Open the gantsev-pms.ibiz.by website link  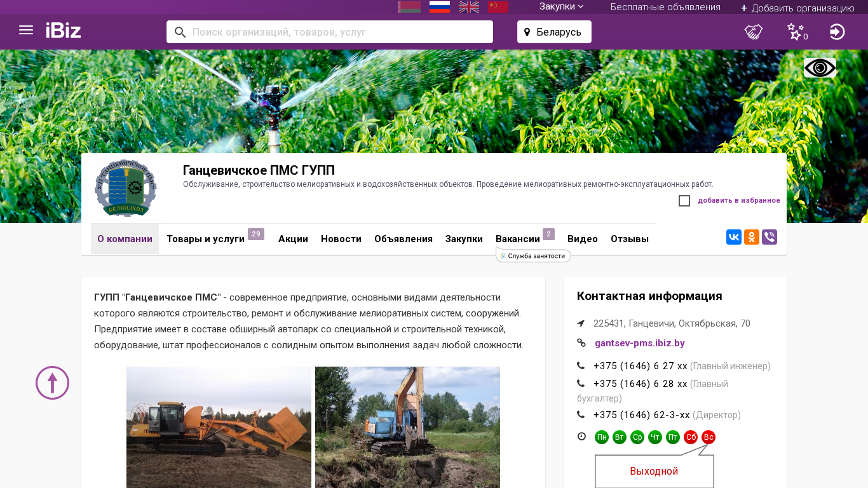pos(640,343)
